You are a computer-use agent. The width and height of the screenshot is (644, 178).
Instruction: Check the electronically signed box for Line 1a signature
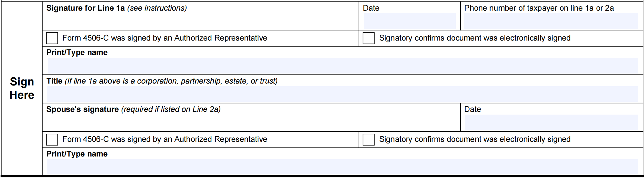click(x=369, y=38)
